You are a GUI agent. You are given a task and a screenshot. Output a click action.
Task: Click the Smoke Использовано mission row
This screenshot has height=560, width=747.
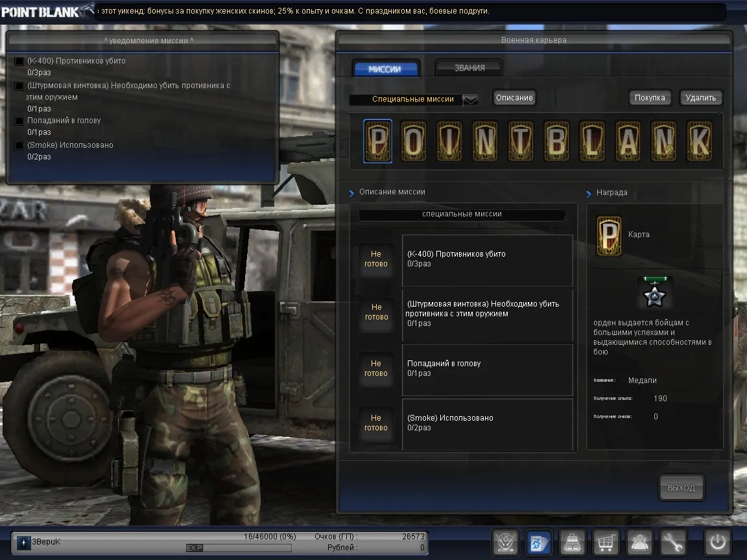click(x=488, y=425)
